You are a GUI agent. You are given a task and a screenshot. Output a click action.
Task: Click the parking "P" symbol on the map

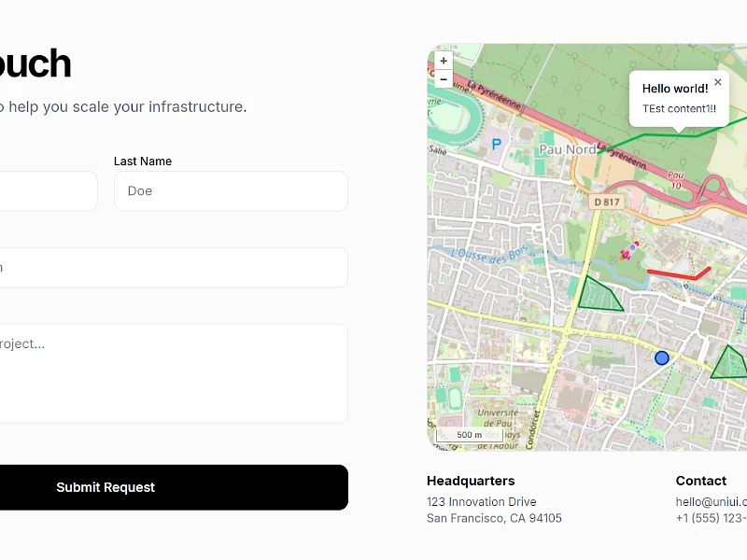coord(497,143)
